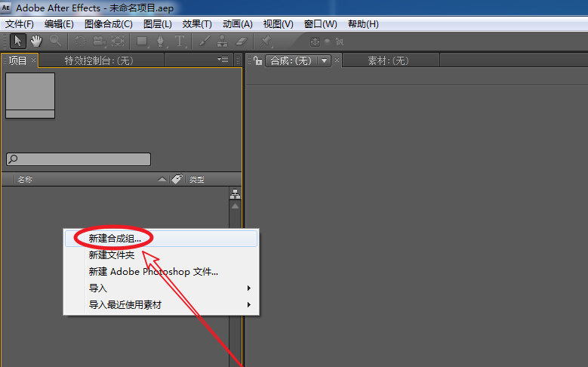Open the 导入 context menu entry
This screenshot has height=367, width=588.
162,288
